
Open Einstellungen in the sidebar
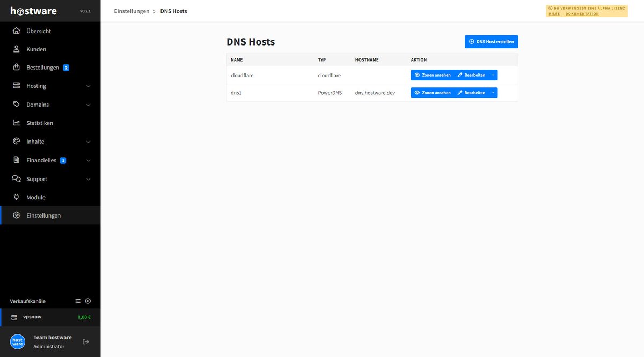point(50,215)
